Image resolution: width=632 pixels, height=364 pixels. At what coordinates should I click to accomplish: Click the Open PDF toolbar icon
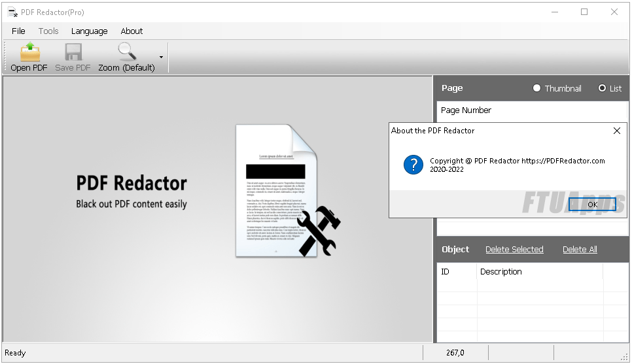pos(29,52)
